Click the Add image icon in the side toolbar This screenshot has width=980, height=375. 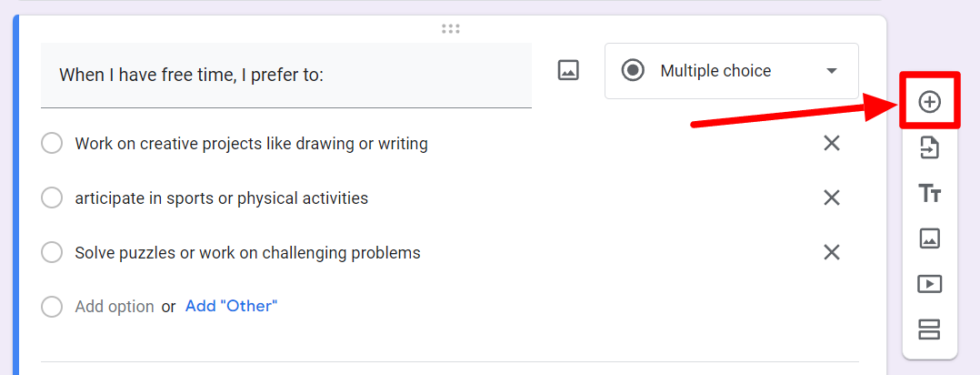coord(929,238)
